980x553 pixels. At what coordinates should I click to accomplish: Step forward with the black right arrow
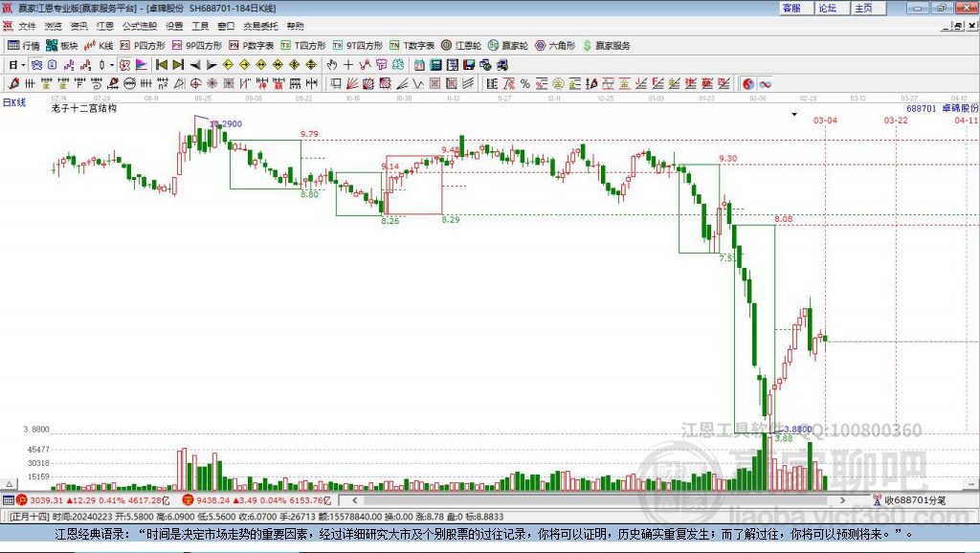[x=212, y=64]
